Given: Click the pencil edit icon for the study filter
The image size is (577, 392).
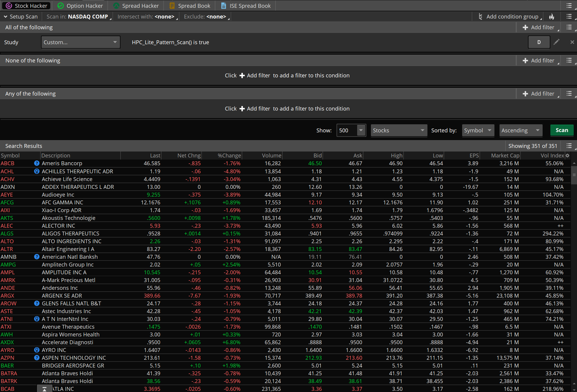Looking at the screenshot, I should 556,42.
